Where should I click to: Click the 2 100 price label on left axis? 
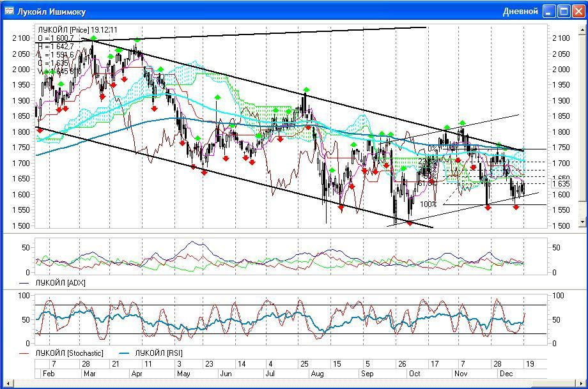[x=20, y=38]
